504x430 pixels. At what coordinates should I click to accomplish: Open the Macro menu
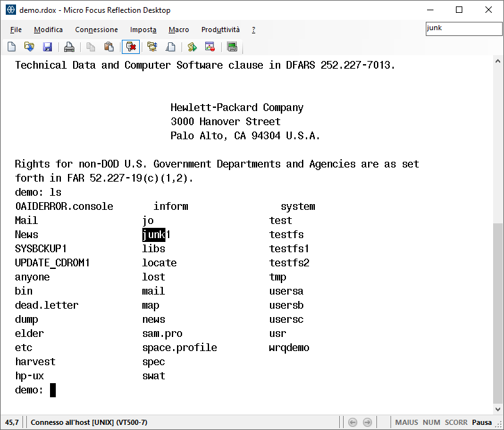[178, 30]
